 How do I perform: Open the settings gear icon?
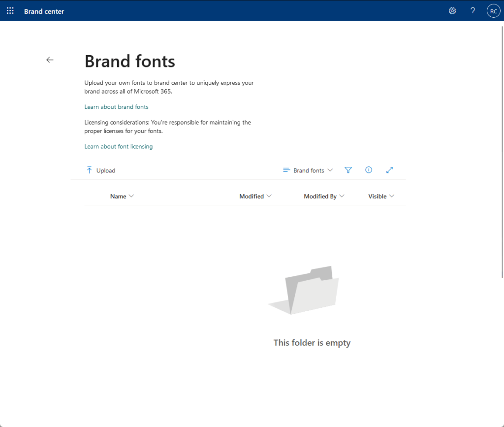[x=452, y=11]
